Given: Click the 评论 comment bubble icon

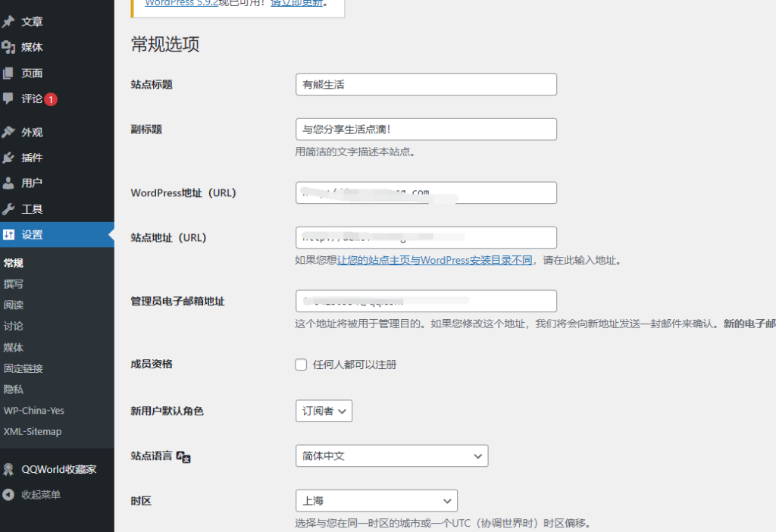Looking at the screenshot, I should coord(8,99).
